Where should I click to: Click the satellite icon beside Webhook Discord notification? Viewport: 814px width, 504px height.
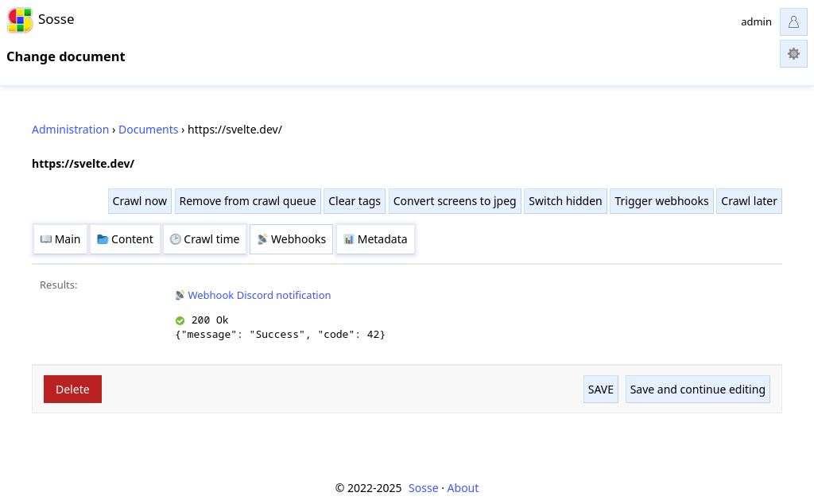coord(180,296)
